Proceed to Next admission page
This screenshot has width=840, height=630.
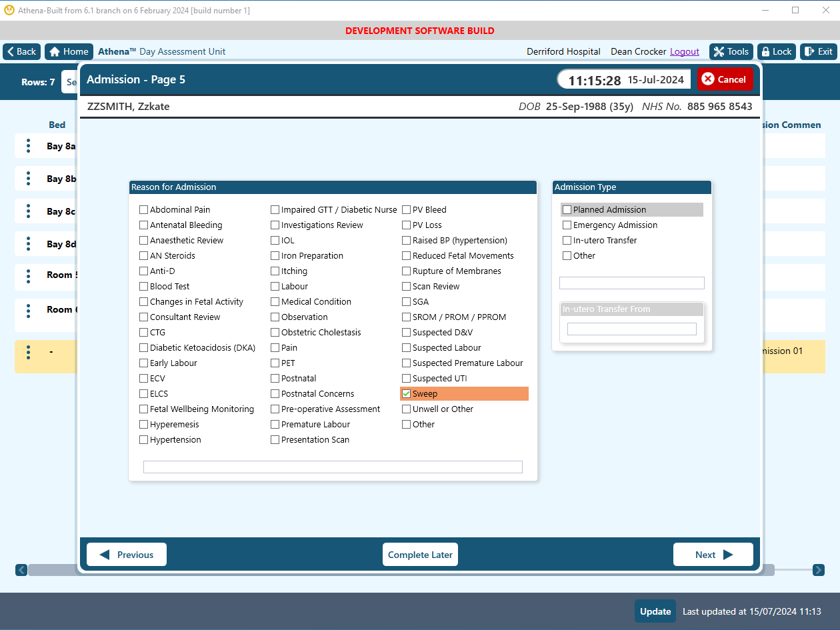coord(713,555)
